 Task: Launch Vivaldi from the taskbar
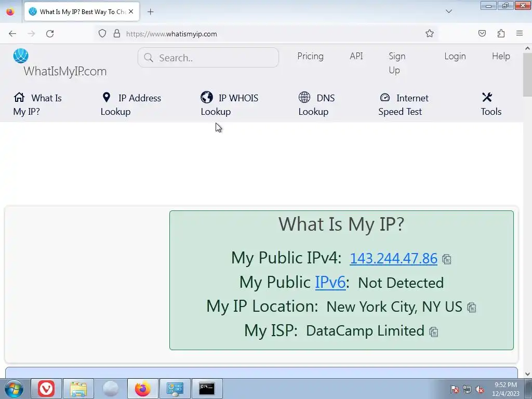point(46,389)
